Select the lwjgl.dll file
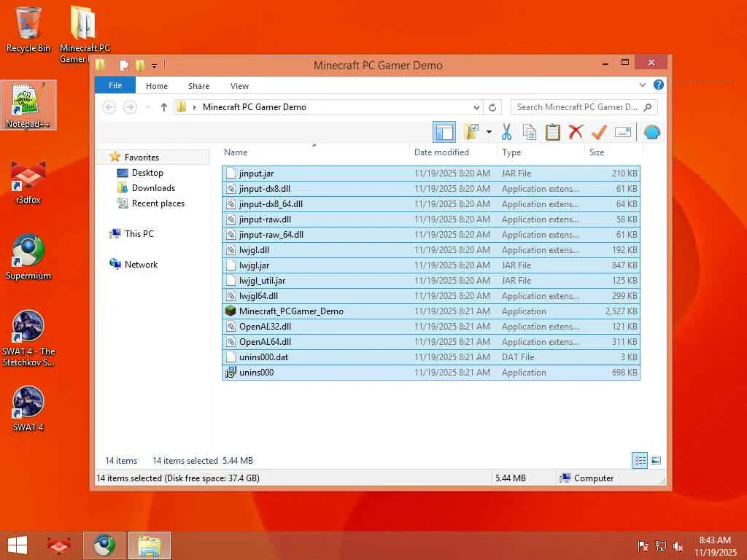 pyautogui.click(x=431, y=250)
